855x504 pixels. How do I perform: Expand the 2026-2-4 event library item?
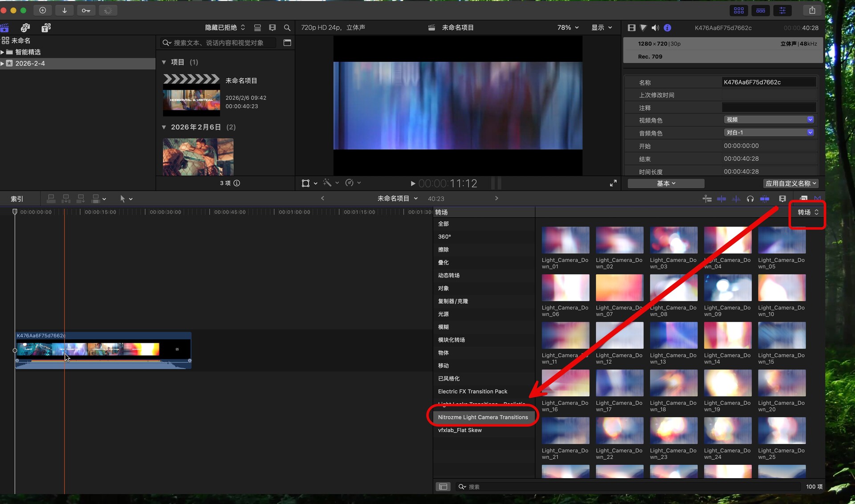click(x=3, y=64)
